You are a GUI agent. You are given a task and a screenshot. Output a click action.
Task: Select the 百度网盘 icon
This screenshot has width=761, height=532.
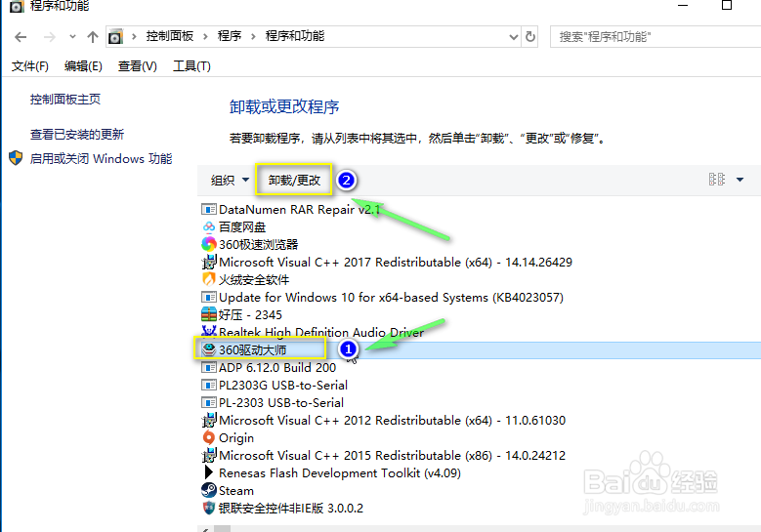point(209,227)
